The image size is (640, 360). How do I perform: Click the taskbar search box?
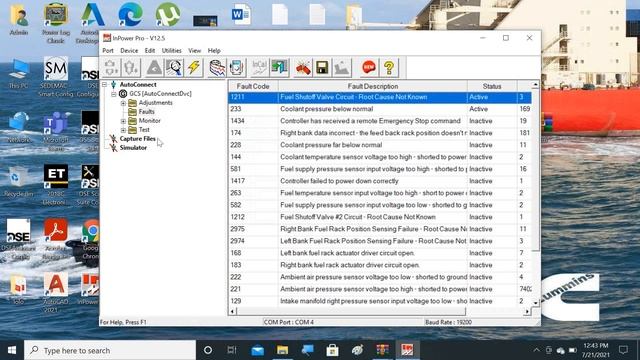tap(110, 350)
